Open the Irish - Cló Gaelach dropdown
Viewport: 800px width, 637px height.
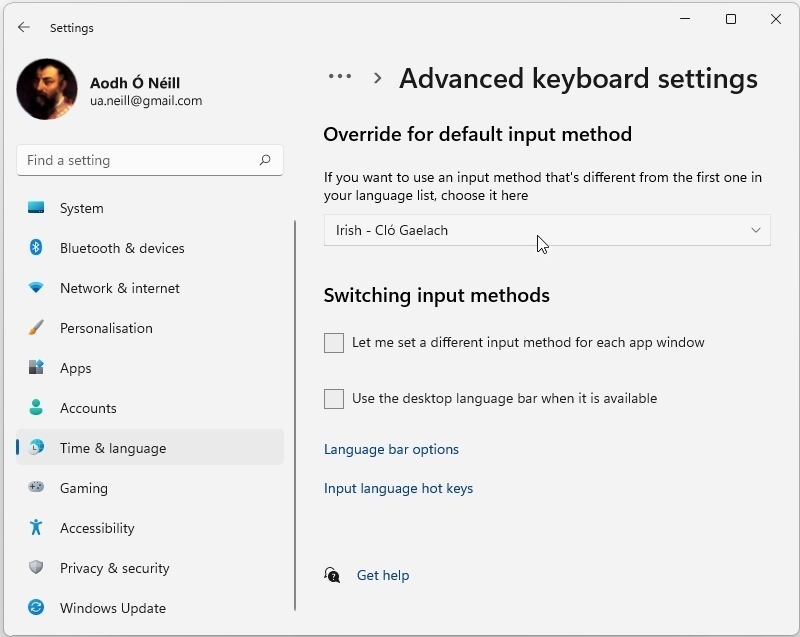click(547, 230)
